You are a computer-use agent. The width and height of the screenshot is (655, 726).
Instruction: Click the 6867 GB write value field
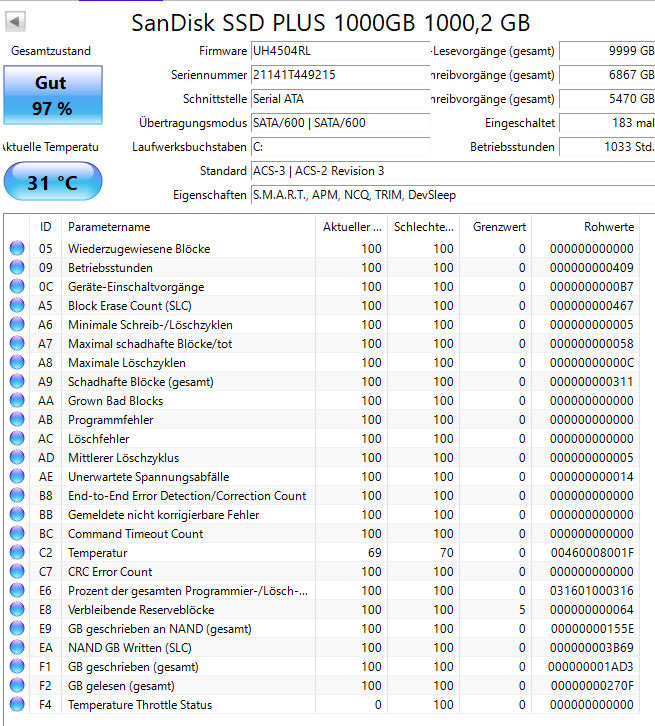(607, 75)
